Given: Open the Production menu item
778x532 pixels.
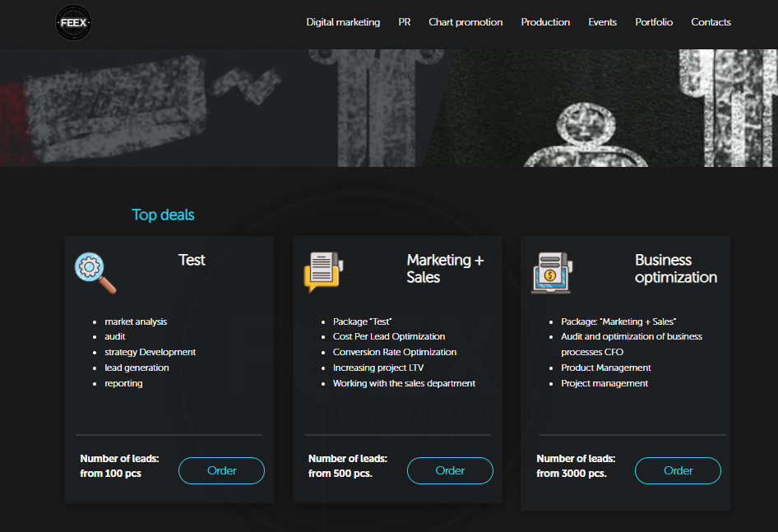Looking at the screenshot, I should point(545,22).
